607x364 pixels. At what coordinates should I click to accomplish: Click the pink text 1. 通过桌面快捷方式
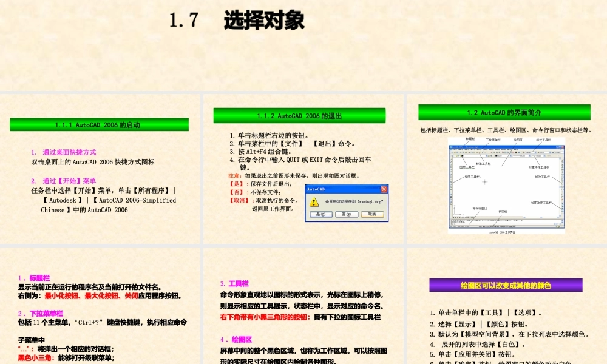[x=64, y=152]
